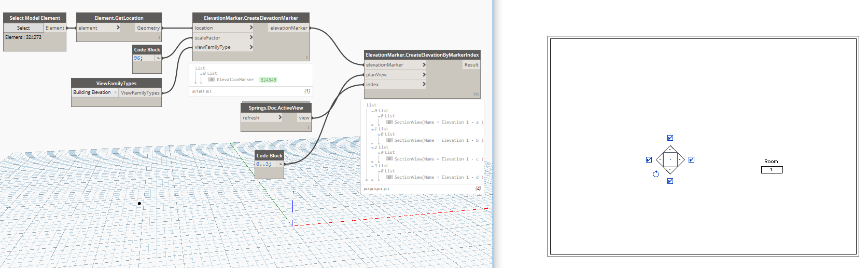The image size is (868, 268).
Task: Click the Result output port
Action: tap(471, 65)
